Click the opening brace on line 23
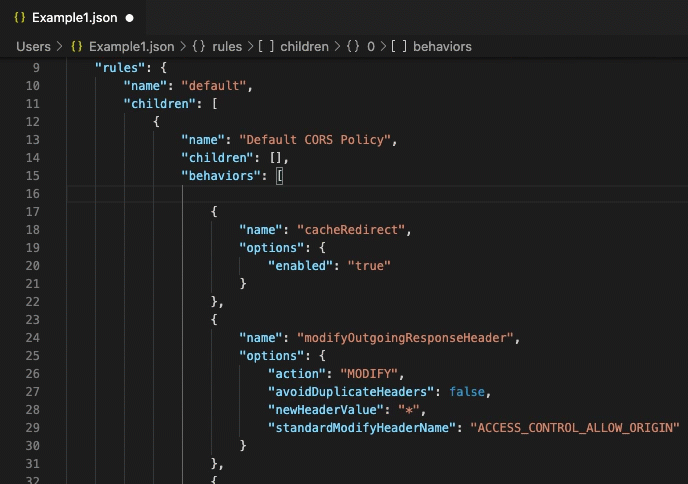 pos(214,320)
